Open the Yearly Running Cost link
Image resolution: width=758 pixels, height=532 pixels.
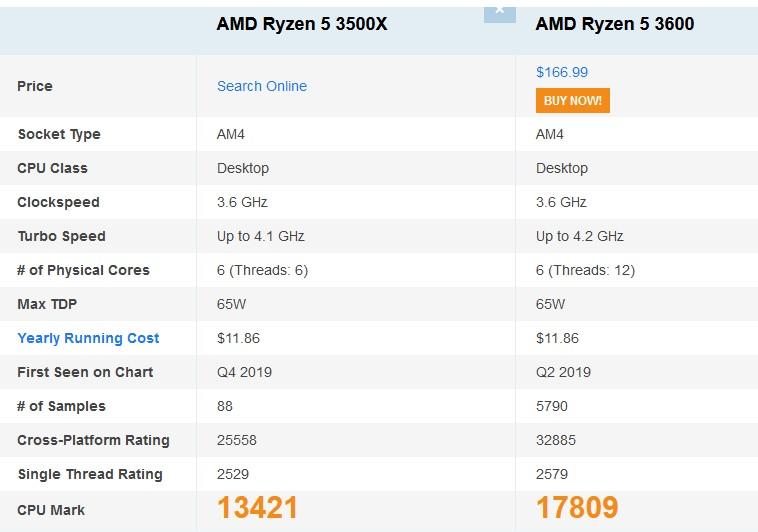point(88,338)
